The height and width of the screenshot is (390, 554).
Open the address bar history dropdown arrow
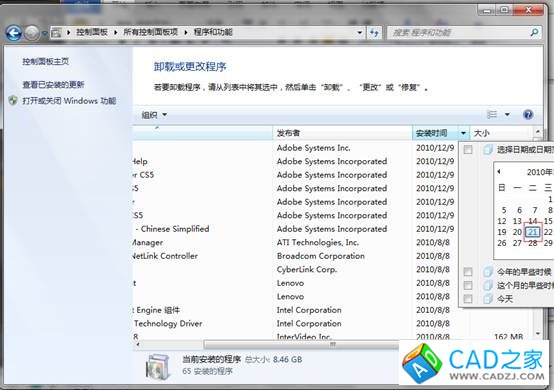359,33
